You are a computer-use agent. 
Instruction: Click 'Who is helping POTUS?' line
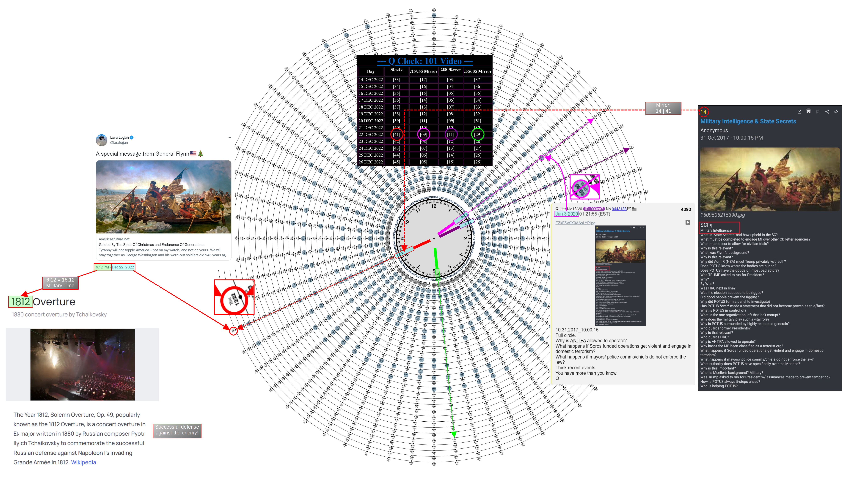[719, 386]
